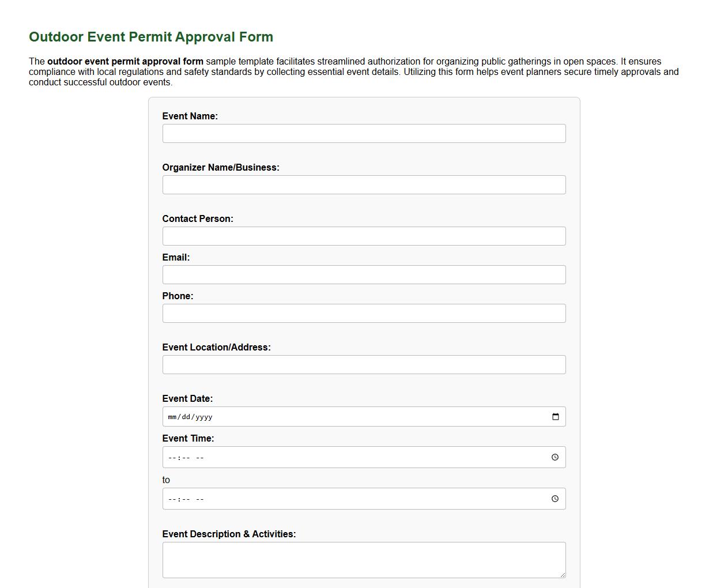Image resolution: width=728 pixels, height=588 pixels.
Task: Focus the Event Location/Address input
Action: pos(364,364)
